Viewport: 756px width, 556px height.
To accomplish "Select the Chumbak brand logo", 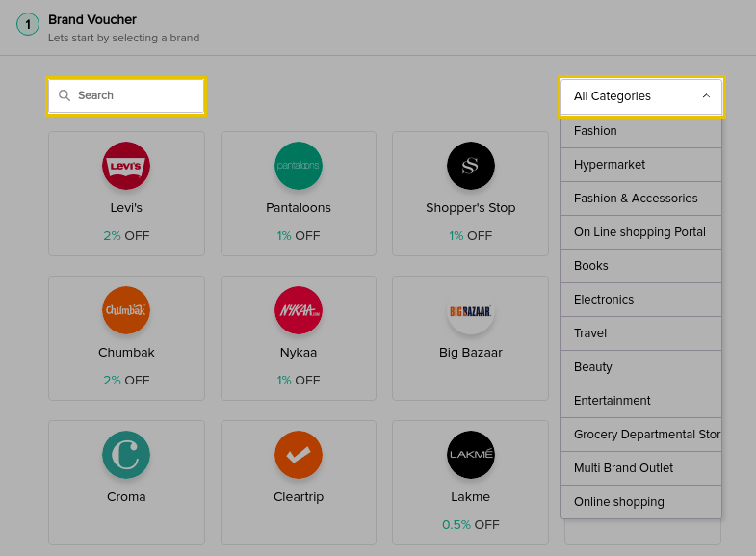I will (x=126, y=310).
